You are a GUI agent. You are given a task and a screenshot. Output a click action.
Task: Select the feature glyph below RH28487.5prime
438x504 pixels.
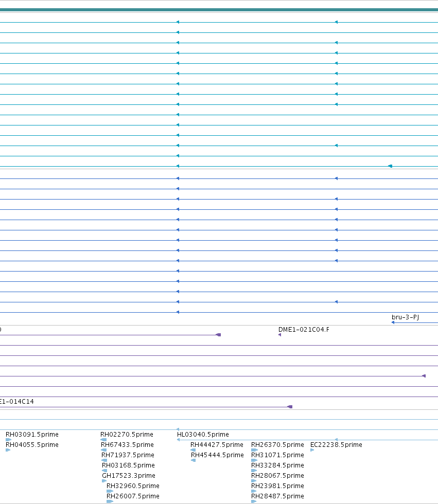[254, 501]
